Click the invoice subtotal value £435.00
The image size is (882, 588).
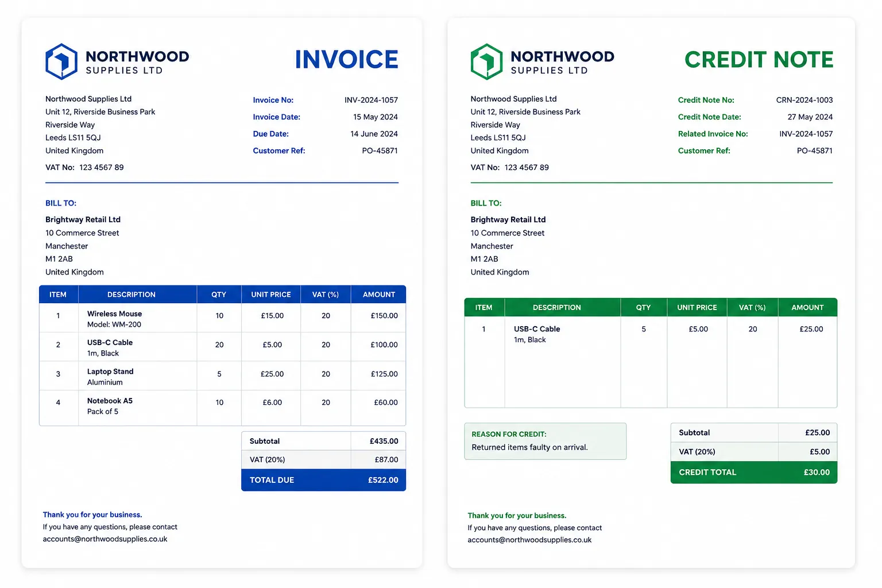tap(384, 442)
